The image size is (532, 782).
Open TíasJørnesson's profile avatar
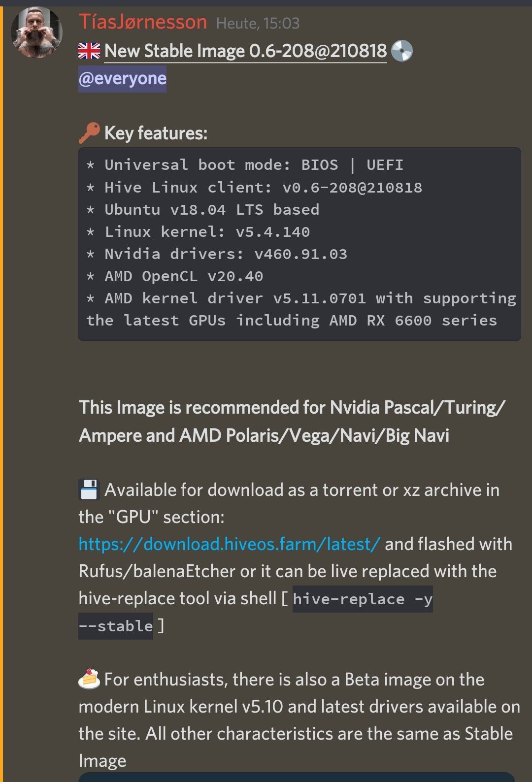(37, 33)
